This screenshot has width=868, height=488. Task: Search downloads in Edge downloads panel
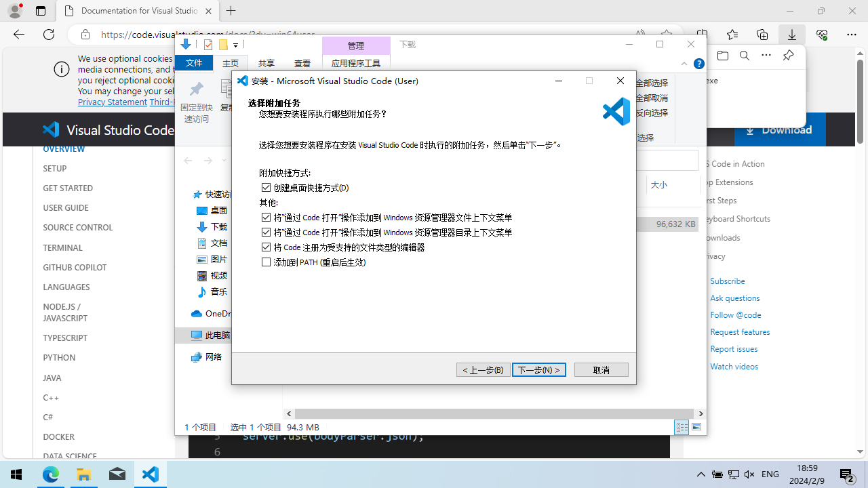[x=745, y=56]
